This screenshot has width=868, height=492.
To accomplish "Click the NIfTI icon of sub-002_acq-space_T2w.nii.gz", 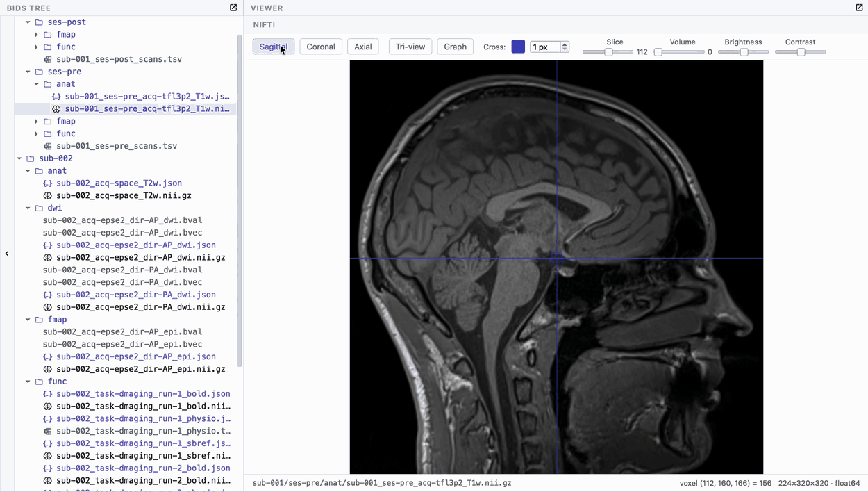I will [48, 196].
